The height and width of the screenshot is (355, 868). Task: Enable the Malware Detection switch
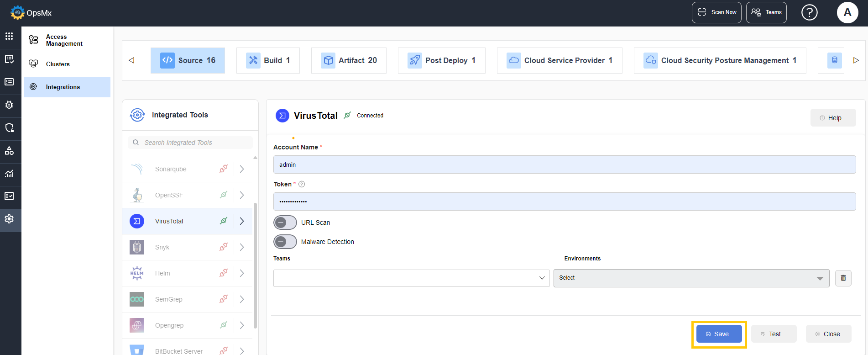click(285, 242)
